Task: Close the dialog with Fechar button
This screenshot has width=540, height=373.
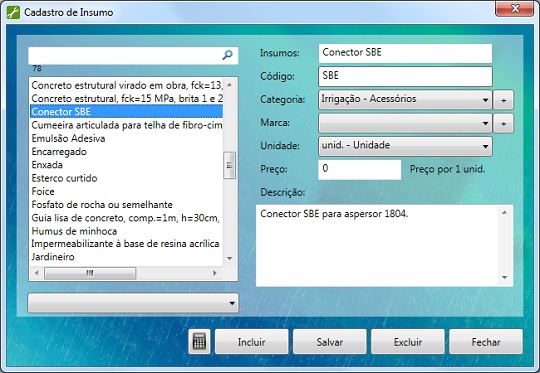Action: pos(486,342)
